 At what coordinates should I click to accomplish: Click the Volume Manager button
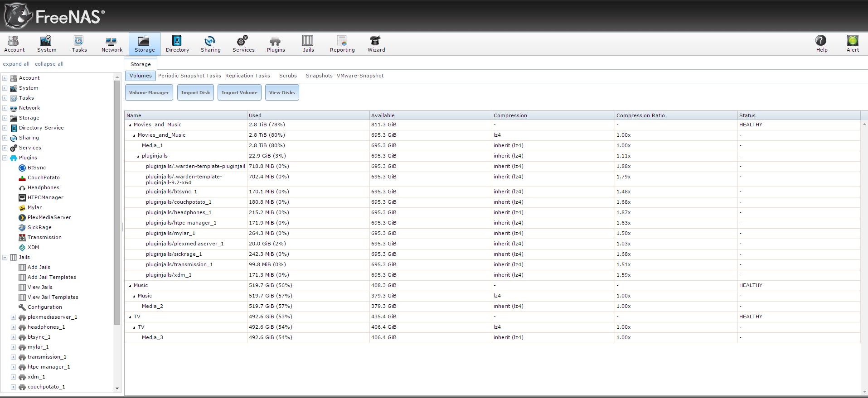click(149, 92)
